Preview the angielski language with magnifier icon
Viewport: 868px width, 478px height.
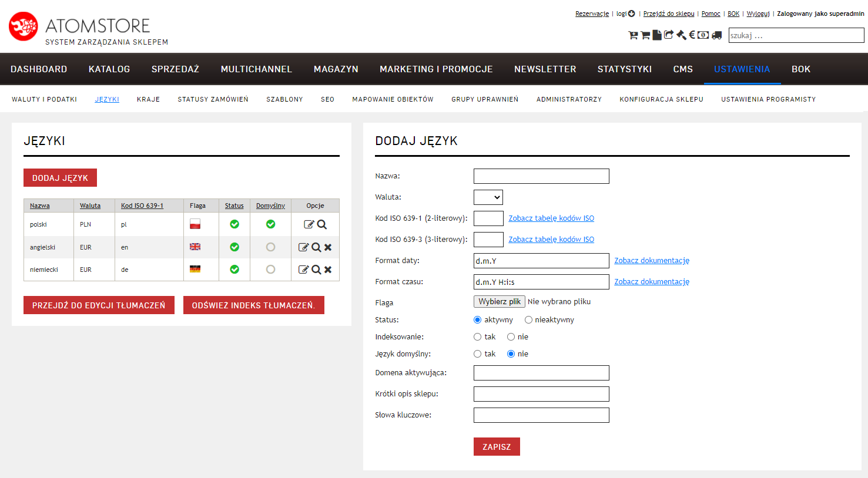(x=316, y=247)
